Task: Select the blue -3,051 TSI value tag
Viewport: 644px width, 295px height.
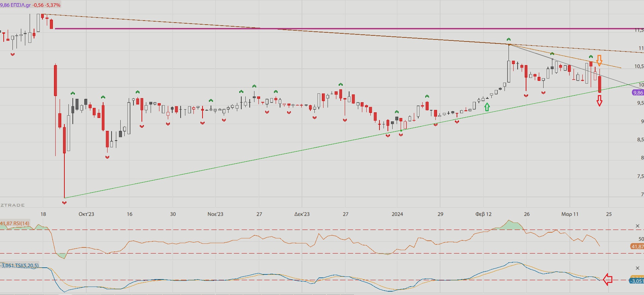Action: pos(637,281)
